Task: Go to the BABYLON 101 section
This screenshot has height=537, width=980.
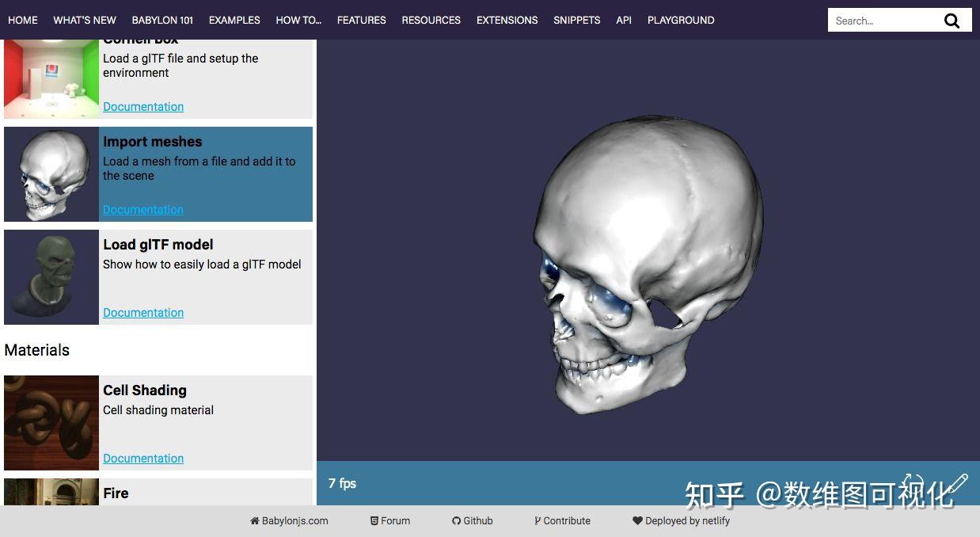Action: tap(161, 20)
